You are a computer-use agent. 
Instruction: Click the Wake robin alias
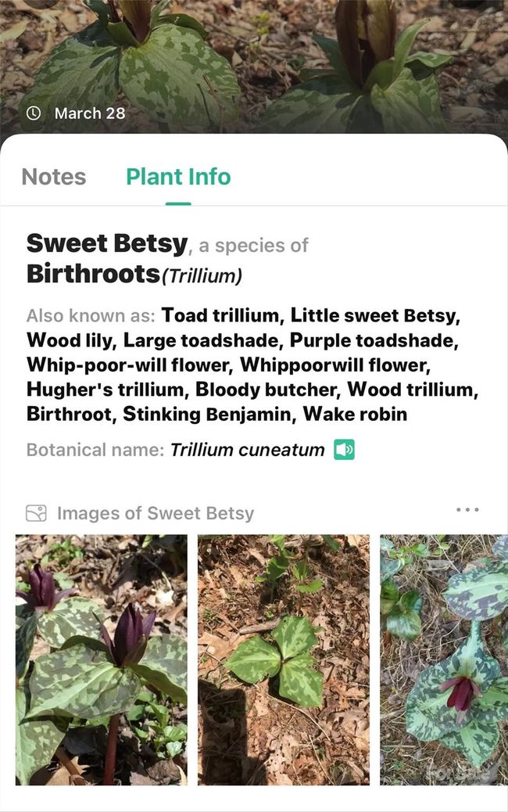click(355, 414)
